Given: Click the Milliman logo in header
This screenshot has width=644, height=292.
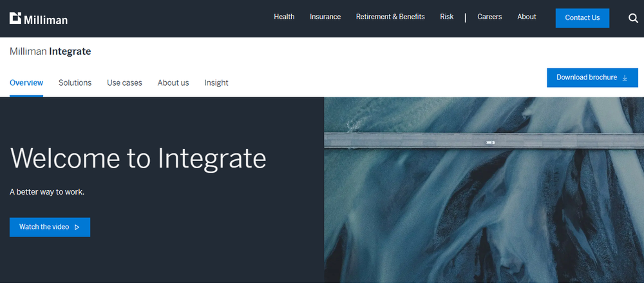Looking at the screenshot, I should (39, 19).
